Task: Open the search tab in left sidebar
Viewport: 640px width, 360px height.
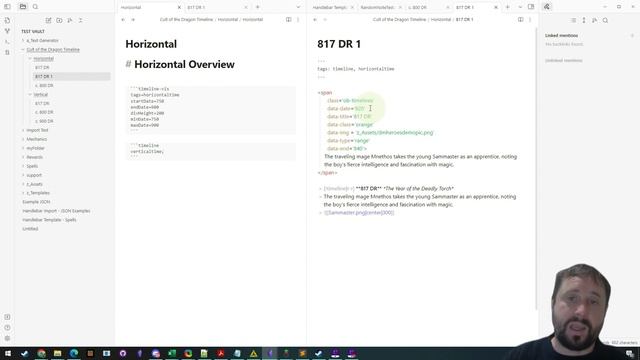Action: [x=36, y=7]
